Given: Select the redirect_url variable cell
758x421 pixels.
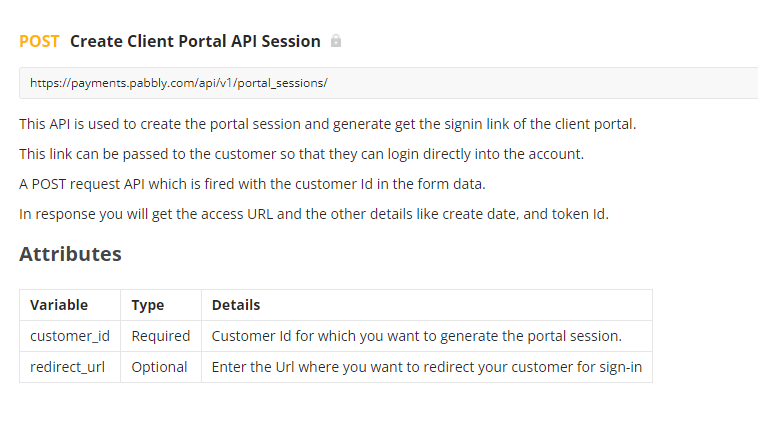Looking at the screenshot, I should coord(70,367).
